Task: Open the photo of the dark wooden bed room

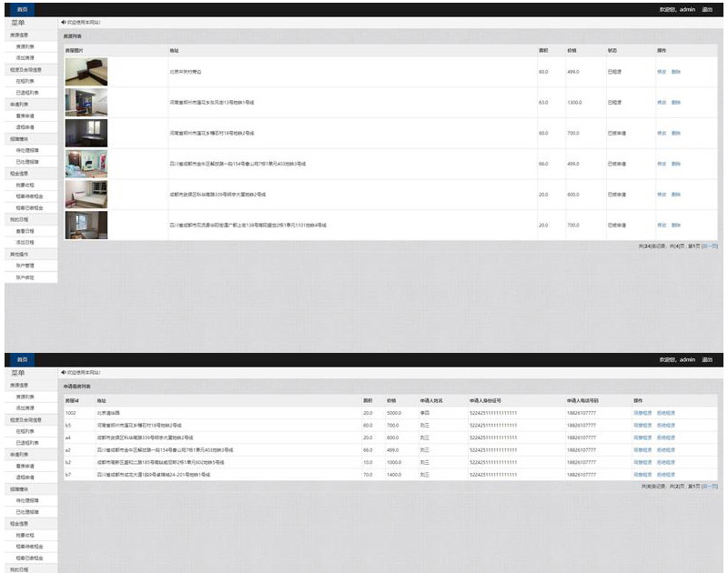Action: point(86,72)
